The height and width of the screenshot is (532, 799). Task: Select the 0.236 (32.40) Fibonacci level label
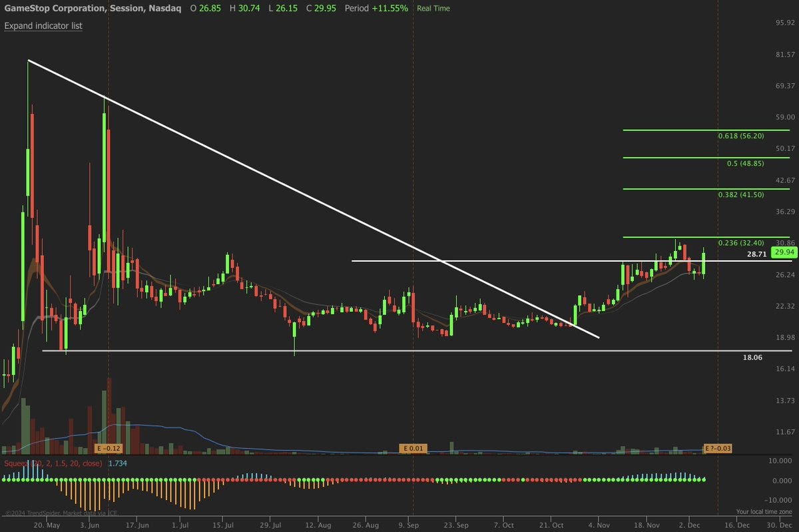pos(741,242)
